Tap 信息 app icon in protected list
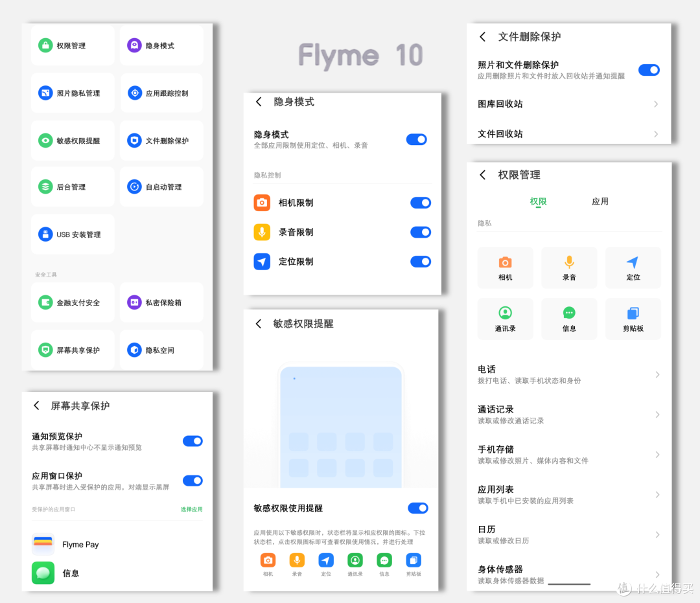The height and width of the screenshot is (603, 700). tap(43, 573)
